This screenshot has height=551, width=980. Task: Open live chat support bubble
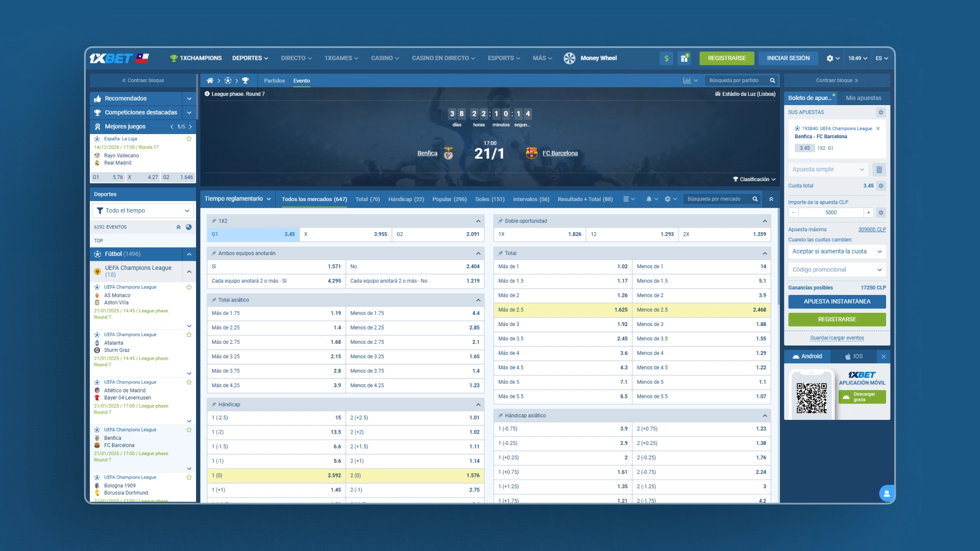click(887, 493)
